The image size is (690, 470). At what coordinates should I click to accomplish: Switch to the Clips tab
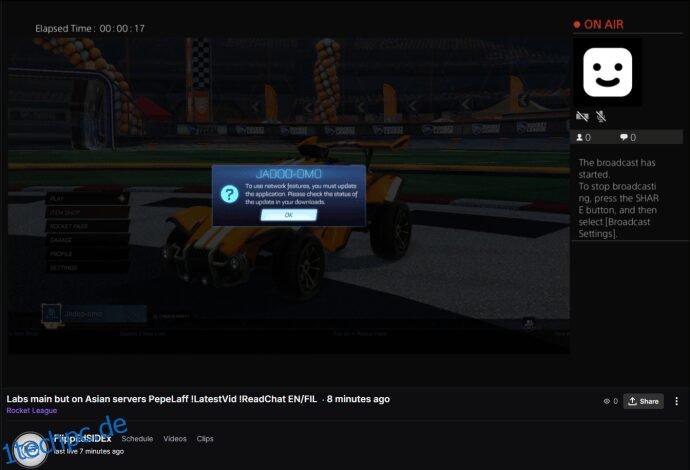[x=205, y=439]
